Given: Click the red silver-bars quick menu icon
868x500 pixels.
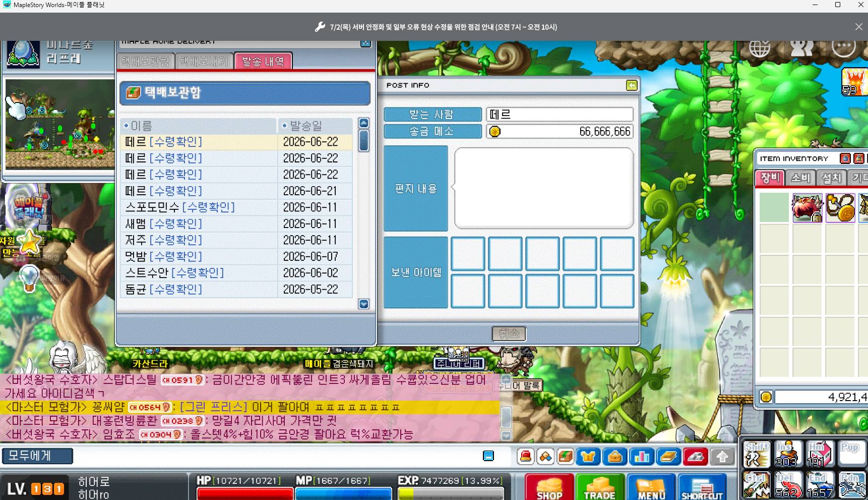Looking at the screenshot, I should click(696, 457).
